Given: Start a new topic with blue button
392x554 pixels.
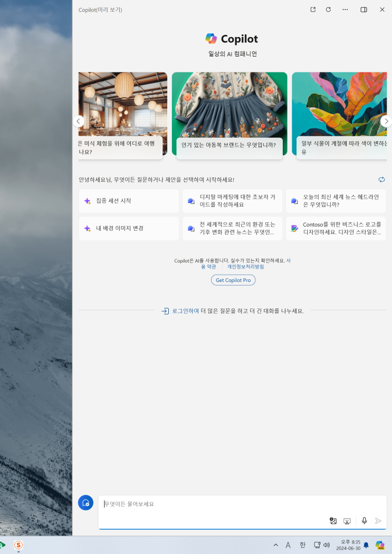Looking at the screenshot, I should [x=85, y=502].
